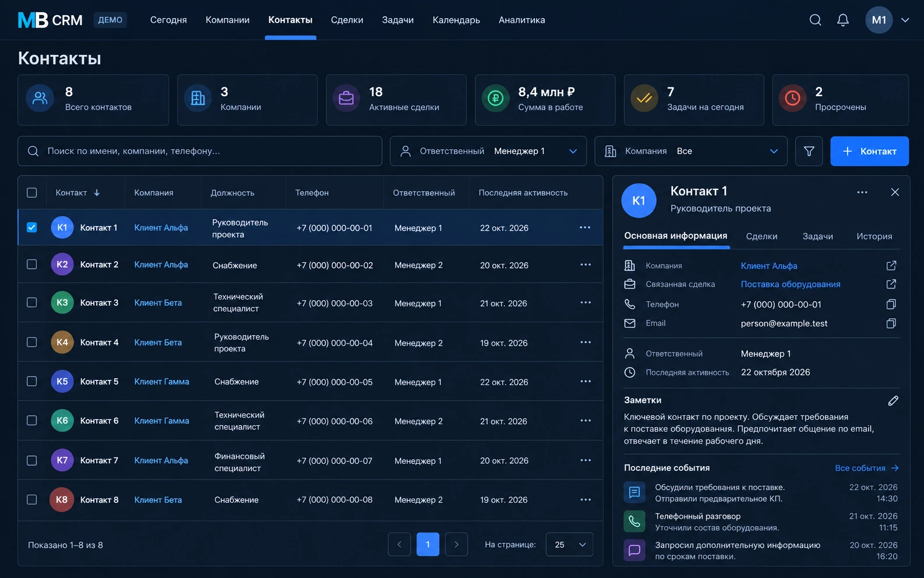
Task: Open the Сделки navigation item
Action: 347,20
